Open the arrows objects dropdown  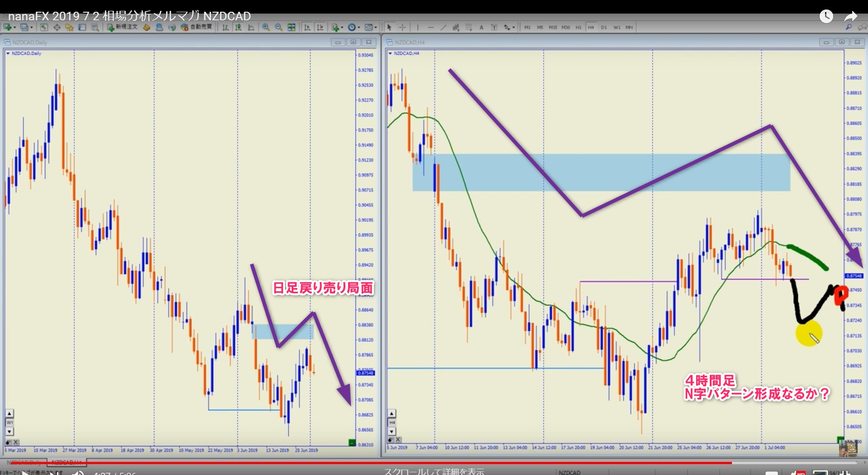(509, 28)
